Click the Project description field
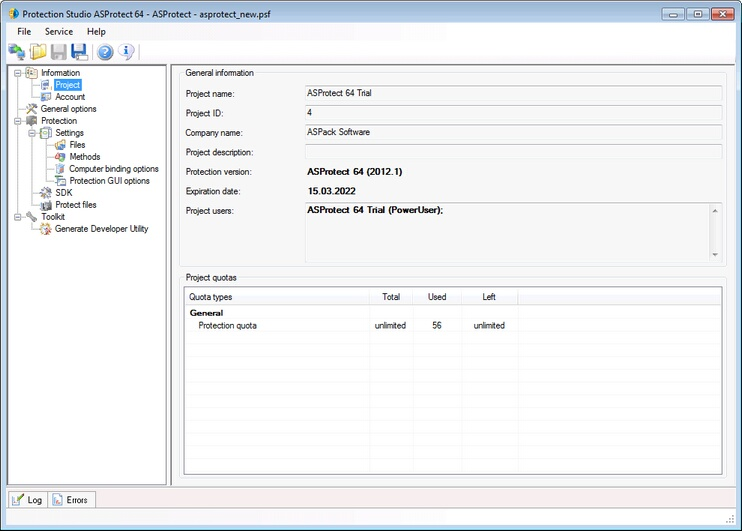Image resolution: width=742 pixels, height=531 pixels. 513,152
